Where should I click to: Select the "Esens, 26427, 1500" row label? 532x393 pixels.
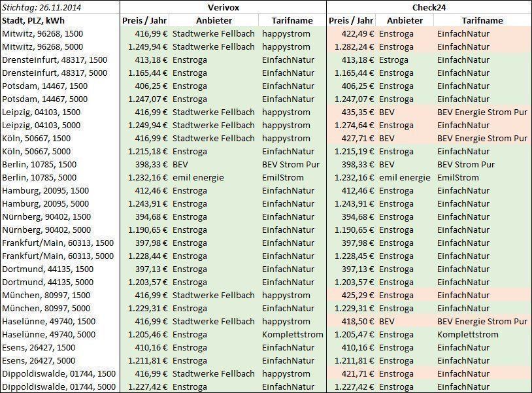[x=39, y=347]
